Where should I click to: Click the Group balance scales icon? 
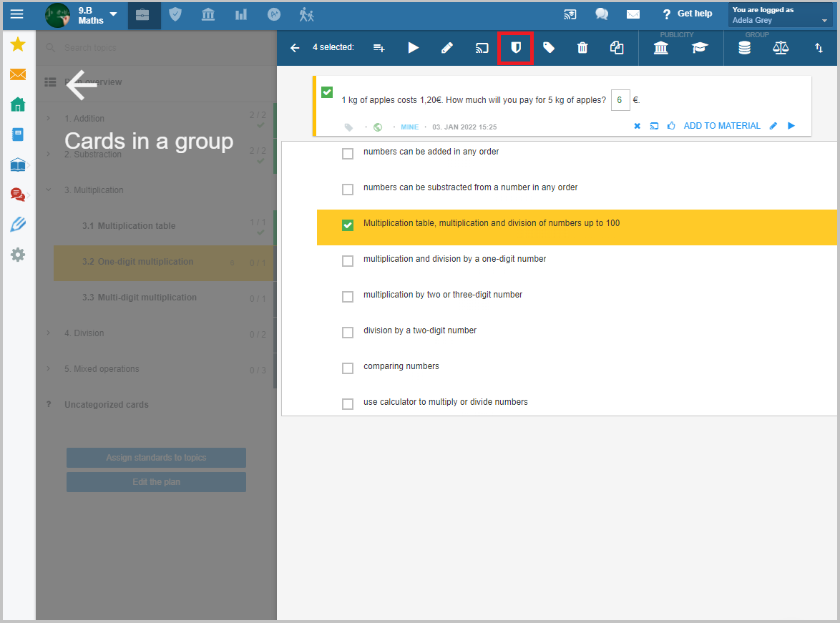tap(781, 48)
